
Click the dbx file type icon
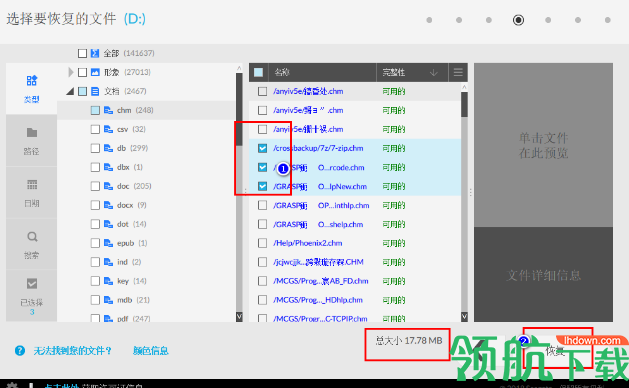pyautogui.click(x=108, y=167)
